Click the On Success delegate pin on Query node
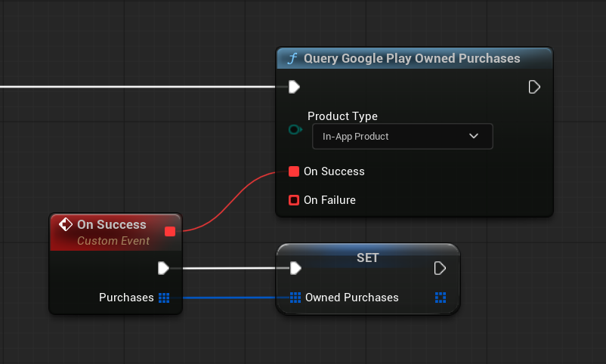The image size is (606, 364). (294, 171)
